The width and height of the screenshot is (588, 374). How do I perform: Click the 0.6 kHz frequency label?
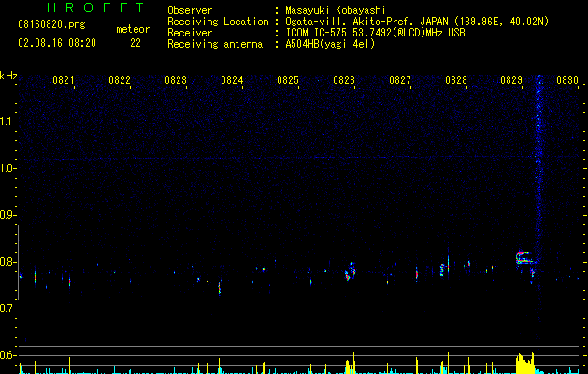pyautogui.click(x=7, y=355)
